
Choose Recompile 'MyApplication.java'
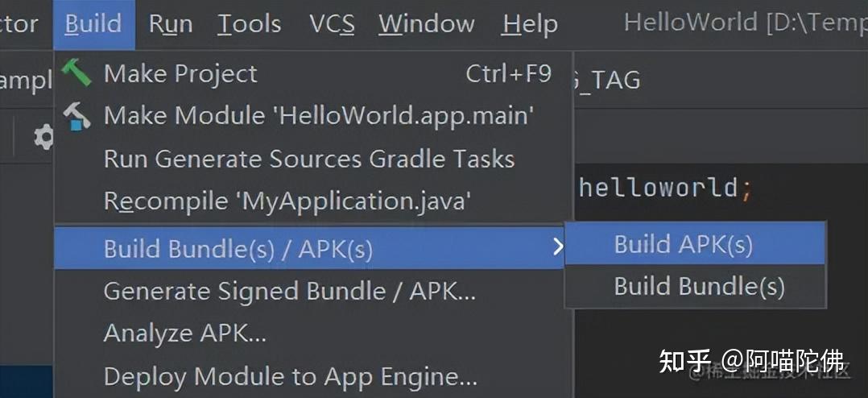click(x=287, y=201)
